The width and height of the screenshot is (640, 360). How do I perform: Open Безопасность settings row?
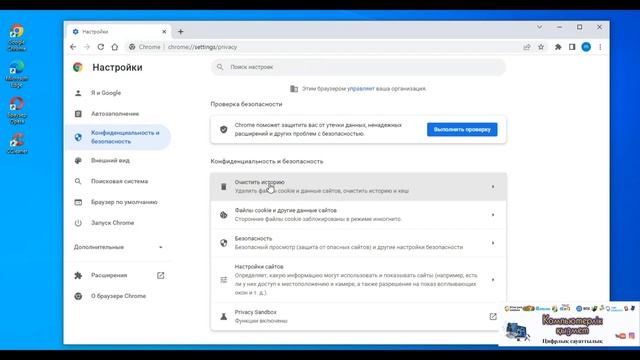point(358,243)
